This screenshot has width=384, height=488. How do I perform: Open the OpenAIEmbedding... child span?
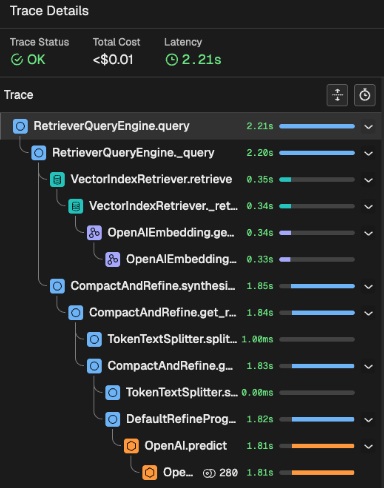(191, 259)
